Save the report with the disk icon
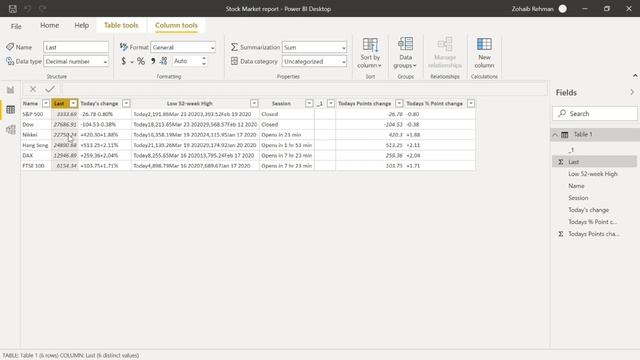 click(x=13, y=9)
